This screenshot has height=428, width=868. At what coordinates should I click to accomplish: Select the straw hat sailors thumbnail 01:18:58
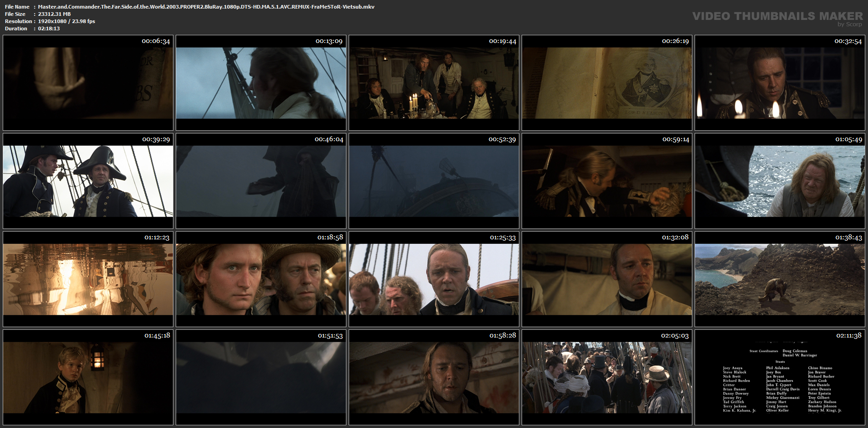tap(261, 279)
